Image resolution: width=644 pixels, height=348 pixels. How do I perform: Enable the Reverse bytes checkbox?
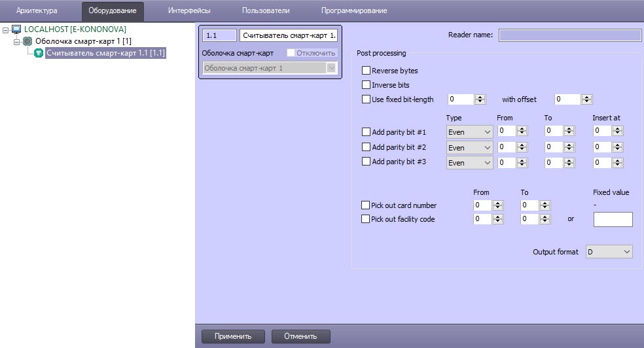(x=366, y=71)
